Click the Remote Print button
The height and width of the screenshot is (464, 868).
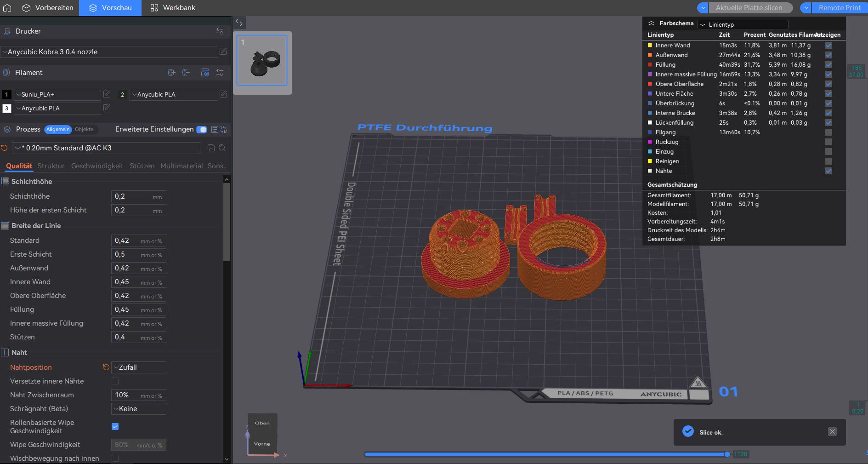click(840, 8)
